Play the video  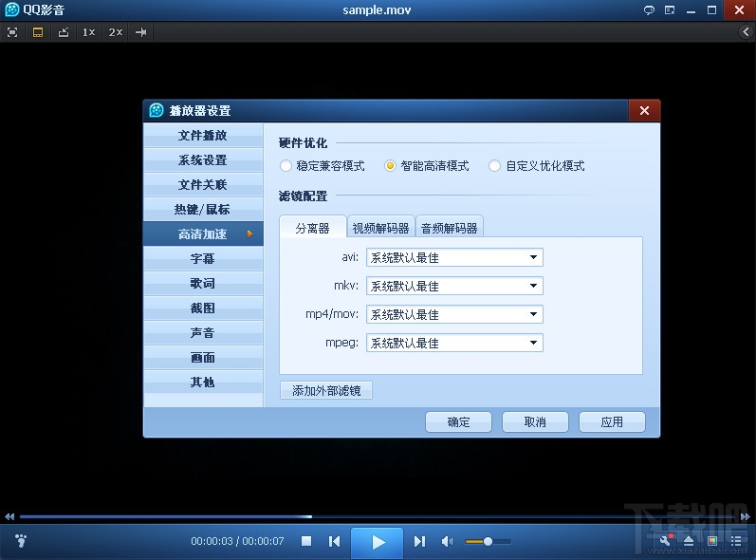377,543
